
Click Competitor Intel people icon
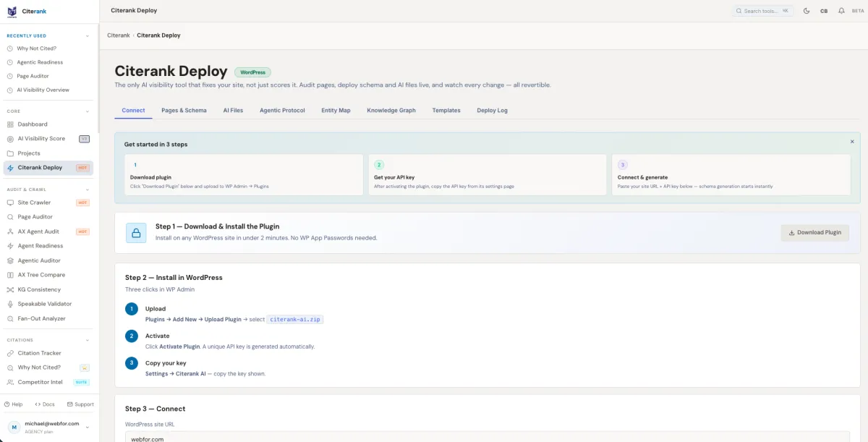(10, 382)
